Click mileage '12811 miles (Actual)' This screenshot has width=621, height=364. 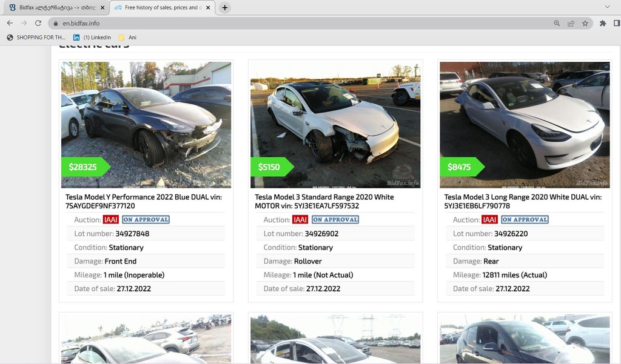[514, 275]
